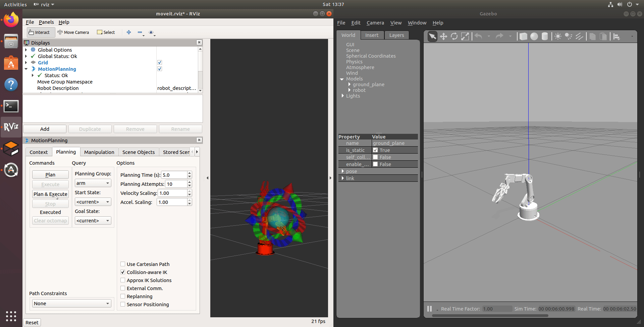Enable Use Cartesian Path option
644x327 pixels.
(123, 264)
